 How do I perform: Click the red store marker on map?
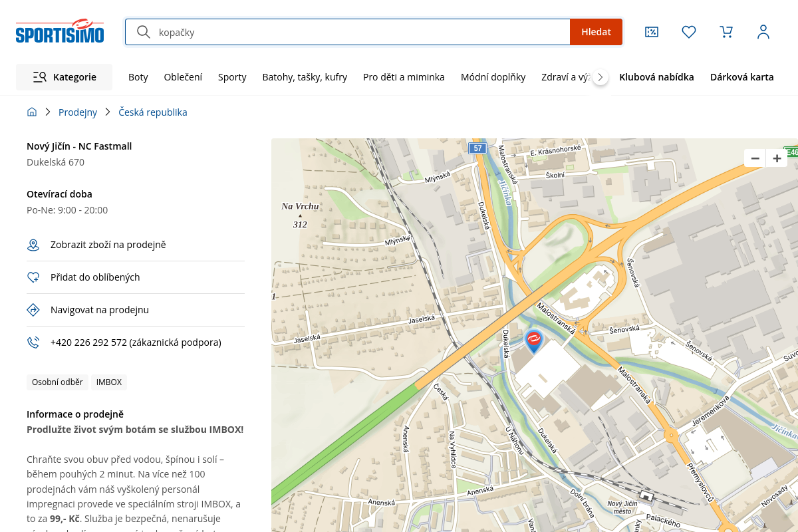[x=533, y=340]
